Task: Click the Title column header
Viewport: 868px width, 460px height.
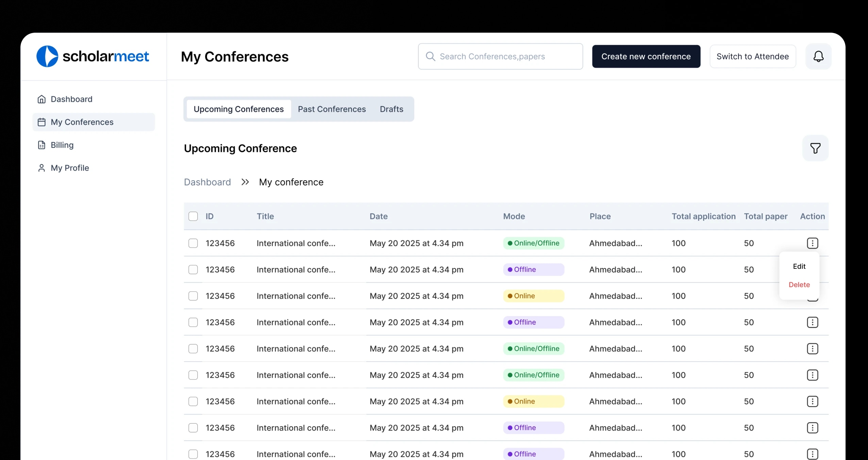Action: coord(265,216)
